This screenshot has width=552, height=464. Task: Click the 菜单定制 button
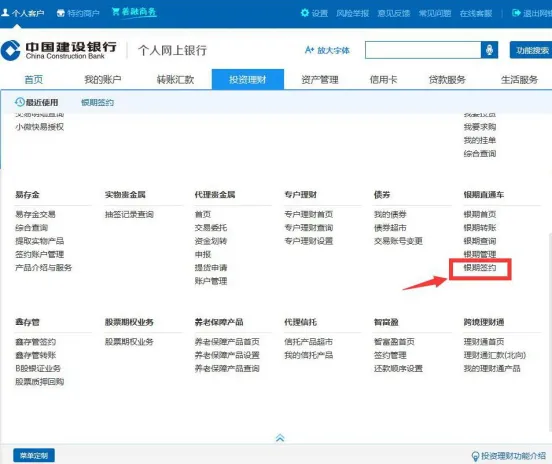pos(34,456)
